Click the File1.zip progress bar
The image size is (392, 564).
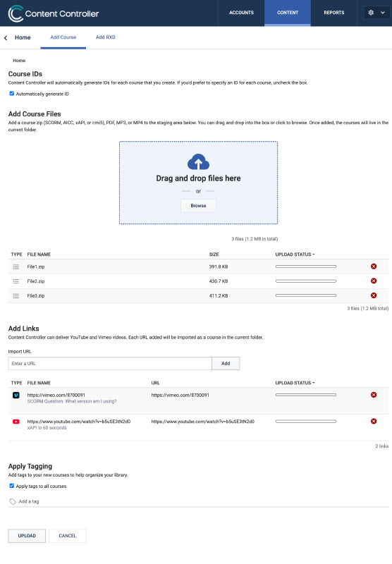(306, 266)
